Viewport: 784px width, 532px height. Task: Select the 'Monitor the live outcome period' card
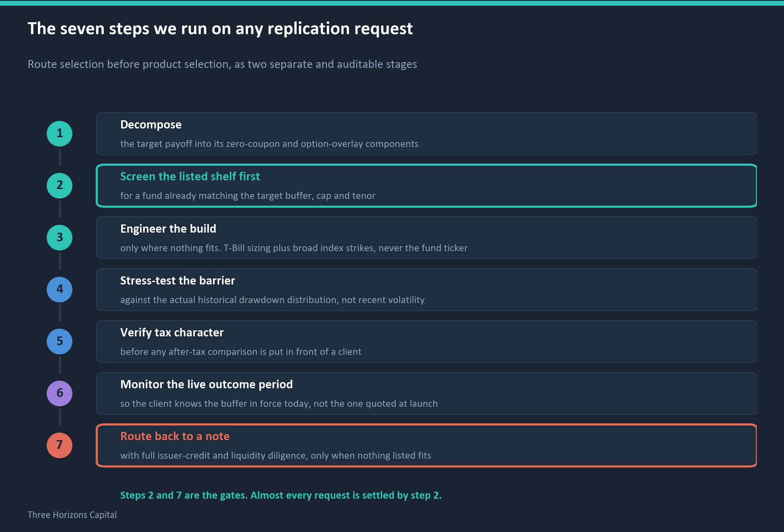click(426, 393)
